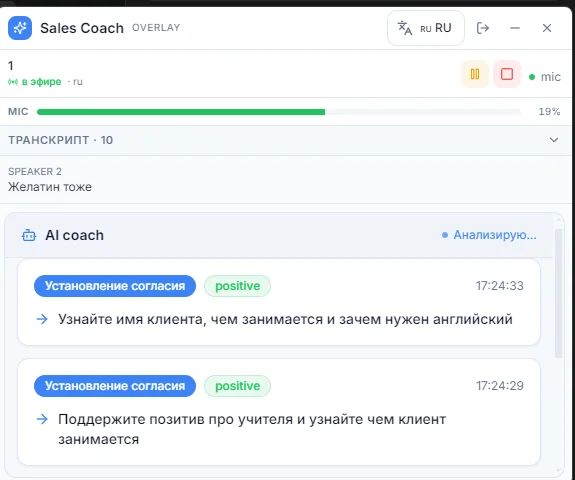This screenshot has width=575, height=480.
Task: Click the mic source label
Action: point(551,77)
